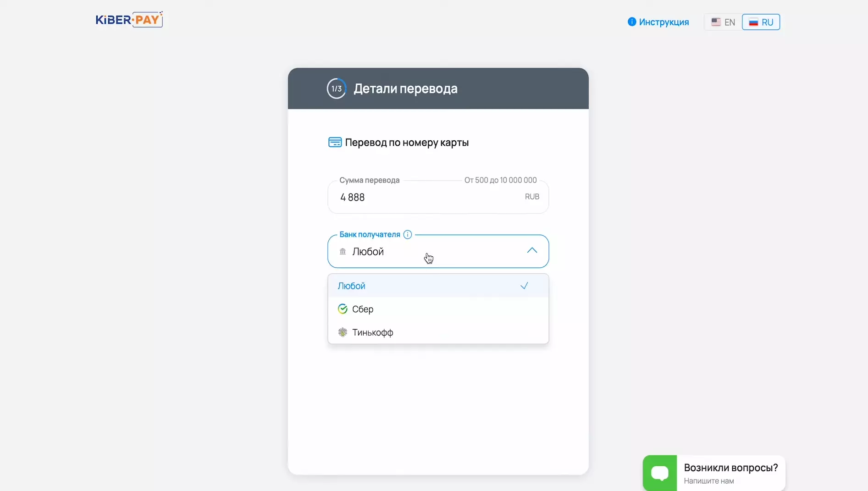Screen dimensions: 868x491
Task: Click the Банк получателя combo box showing Любой
Action: tap(438, 251)
